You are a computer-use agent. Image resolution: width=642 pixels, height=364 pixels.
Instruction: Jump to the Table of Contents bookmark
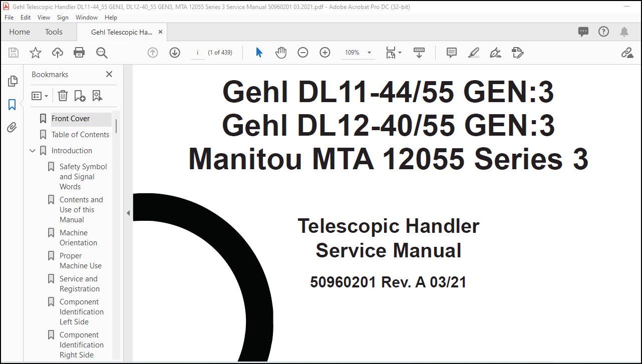coord(80,135)
